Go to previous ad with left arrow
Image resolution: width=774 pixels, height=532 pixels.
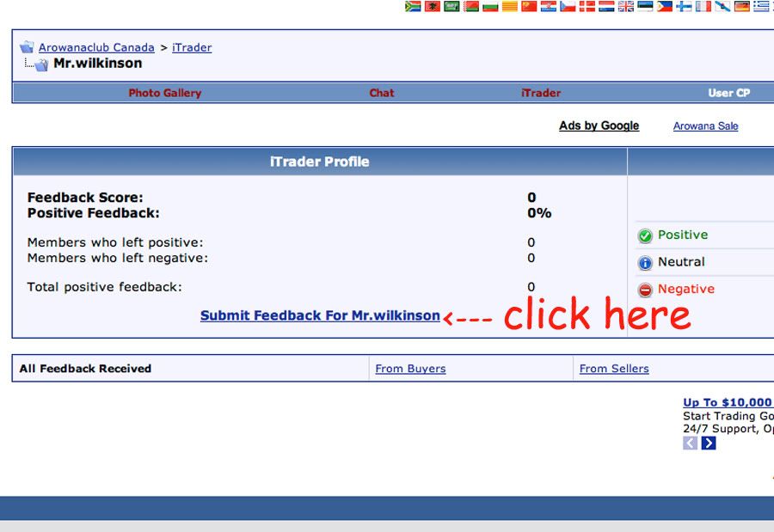690,443
